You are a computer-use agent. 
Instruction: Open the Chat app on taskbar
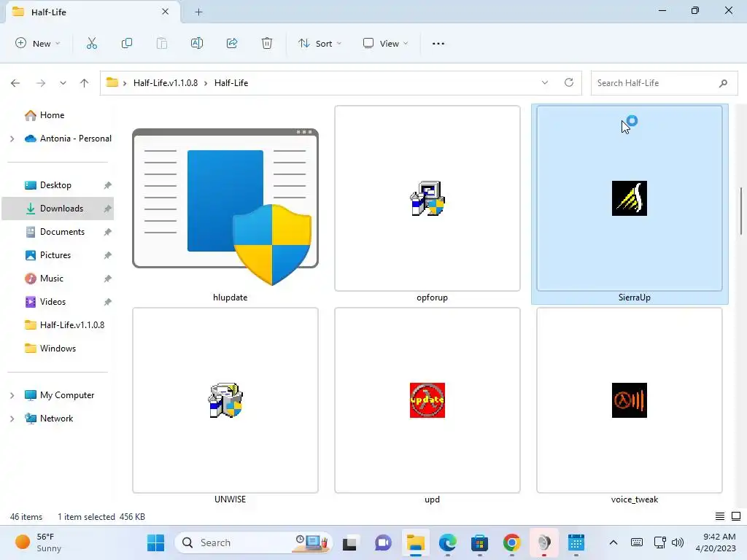pyautogui.click(x=383, y=542)
